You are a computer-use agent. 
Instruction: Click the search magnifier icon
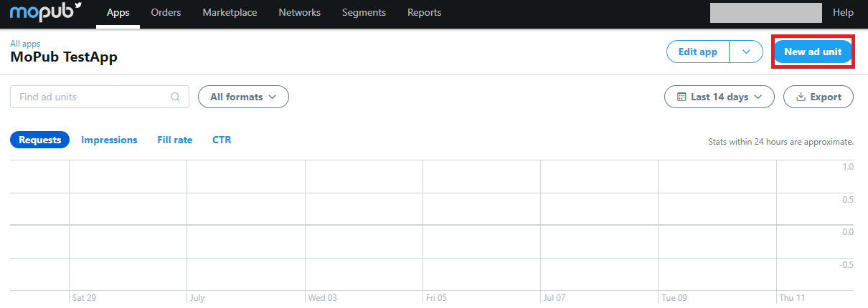175,97
